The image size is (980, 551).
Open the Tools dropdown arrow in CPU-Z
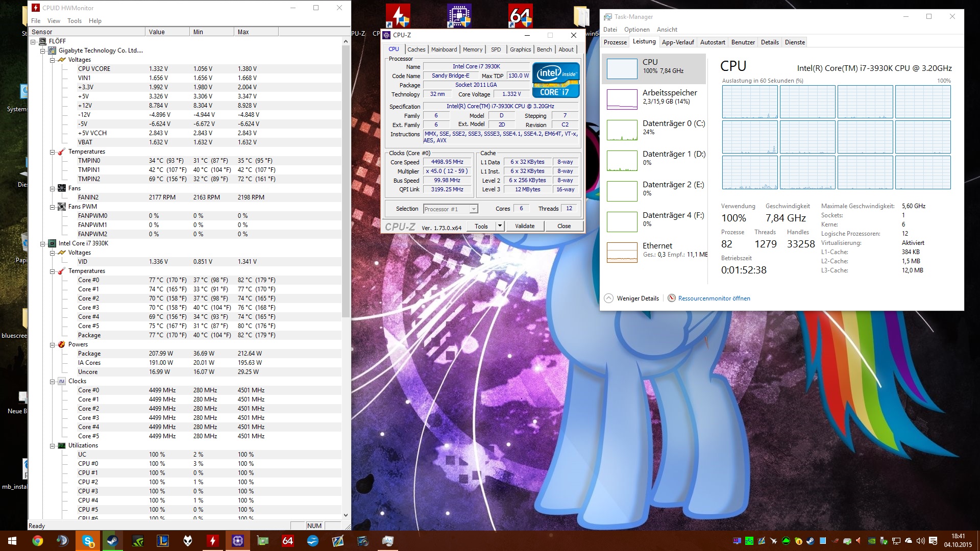pos(500,226)
